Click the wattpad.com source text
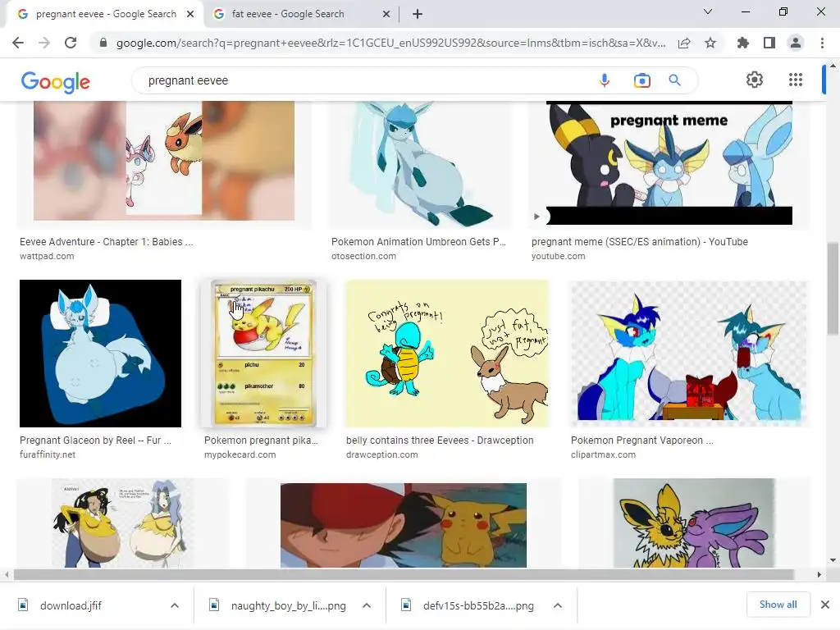Viewport: 840px width, 630px height. 47,256
